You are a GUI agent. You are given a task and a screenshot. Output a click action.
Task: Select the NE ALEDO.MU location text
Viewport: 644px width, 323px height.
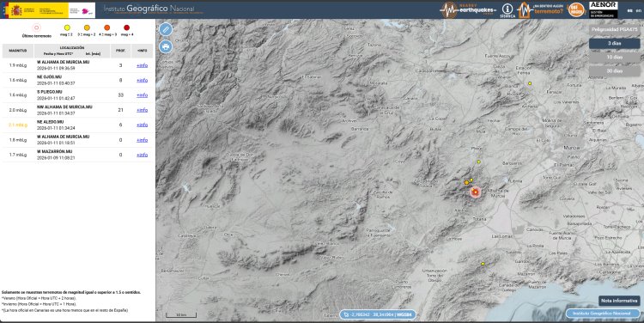pyautogui.click(x=51, y=122)
